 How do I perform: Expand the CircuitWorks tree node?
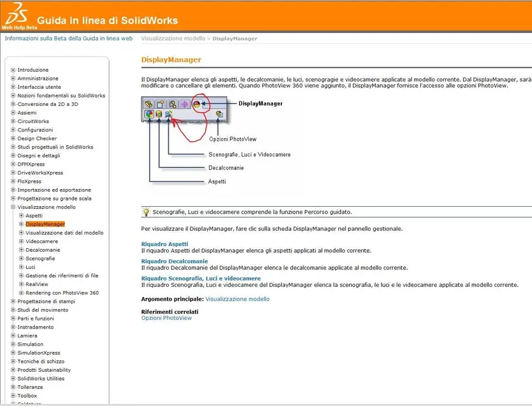click(x=13, y=121)
